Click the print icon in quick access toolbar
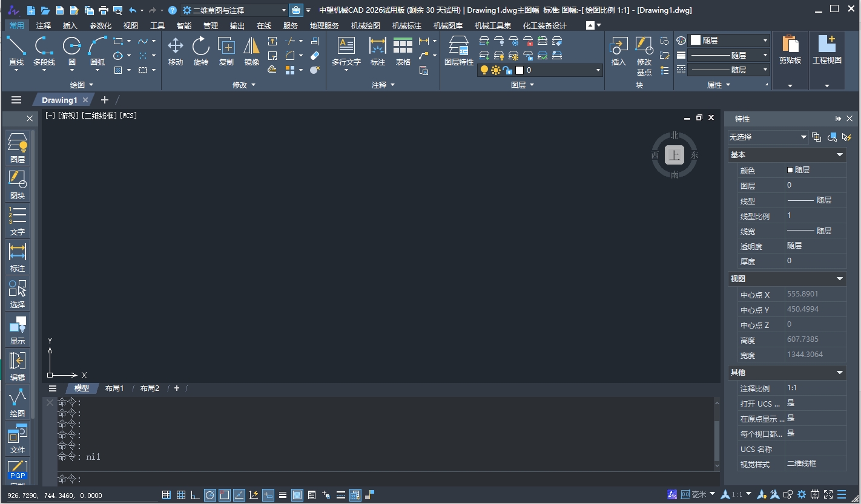This screenshot has width=861, height=504. [x=104, y=10]
